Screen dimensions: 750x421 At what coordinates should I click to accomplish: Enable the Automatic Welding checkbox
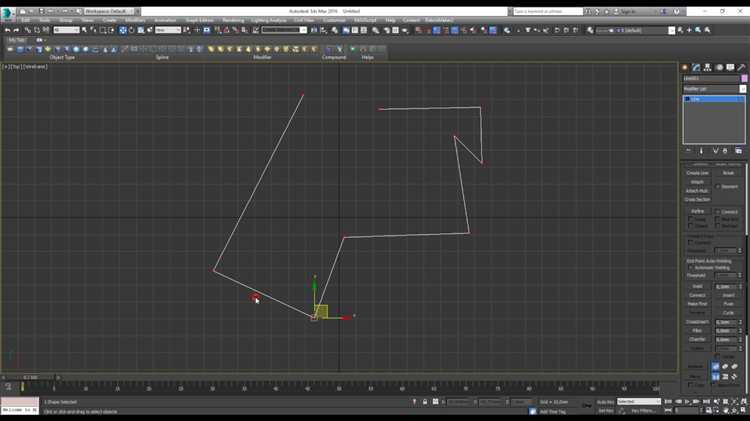(x=690, y=267)
